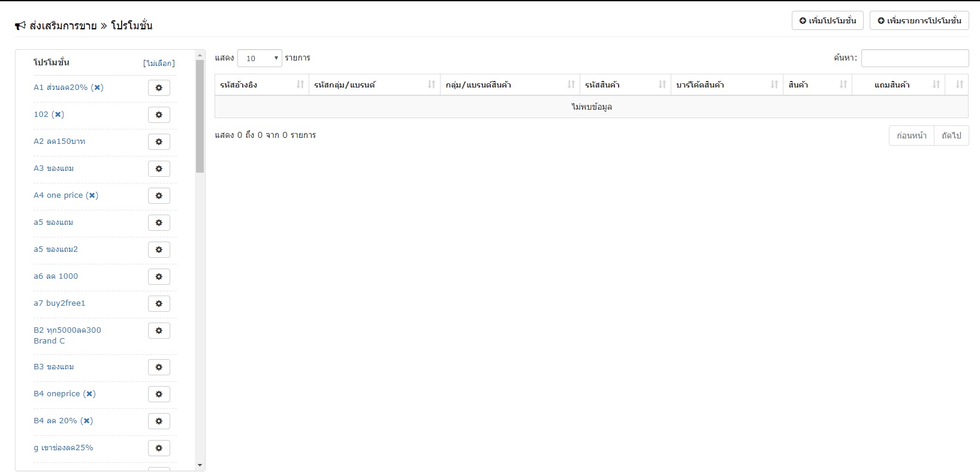Select the a7 buy2free1 promotion link
This screenshot has width=980, height=473.
(59, 303)
